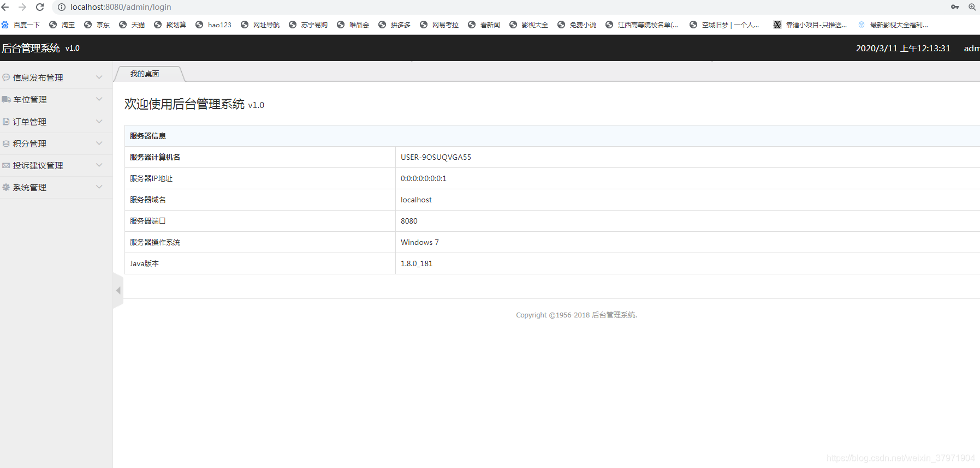Open the 空城旧梦 bookmark
Image resolution: width=980 pixels, height=468 pixels.
(724, 25)
